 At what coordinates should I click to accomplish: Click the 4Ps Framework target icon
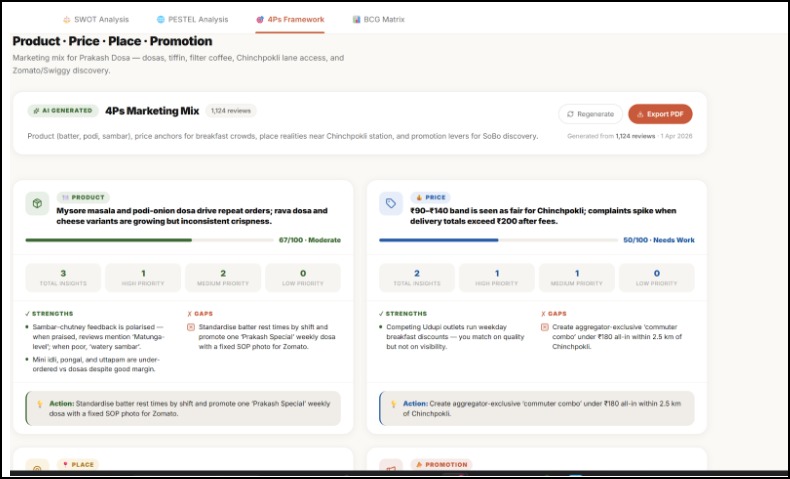pos(260,20)
